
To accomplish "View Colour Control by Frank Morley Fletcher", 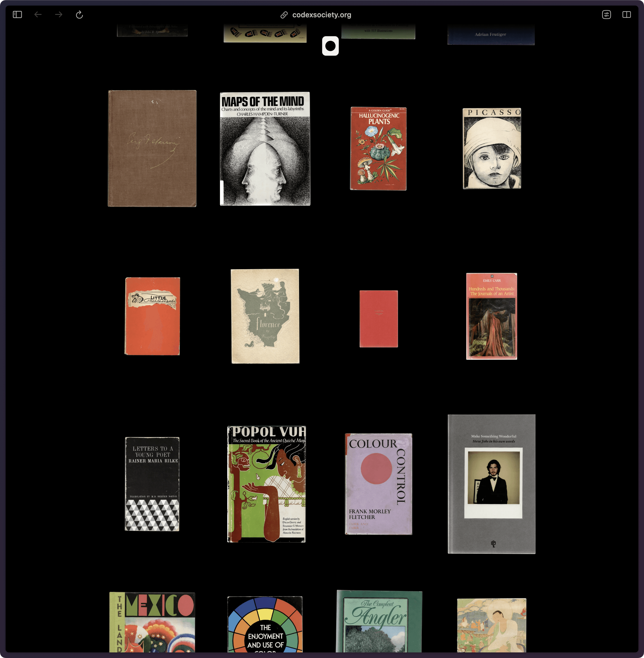I will [x=378, y=484].
